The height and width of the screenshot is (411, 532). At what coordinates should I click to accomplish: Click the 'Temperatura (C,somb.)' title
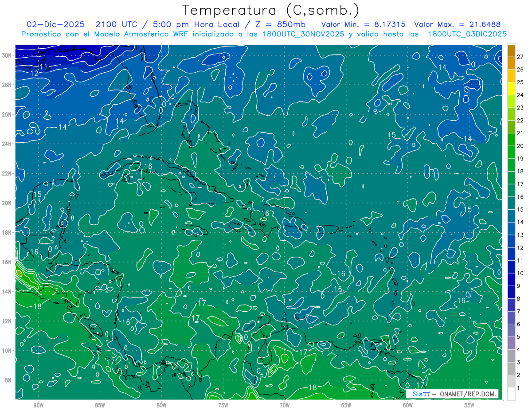[x=271, y=10]
